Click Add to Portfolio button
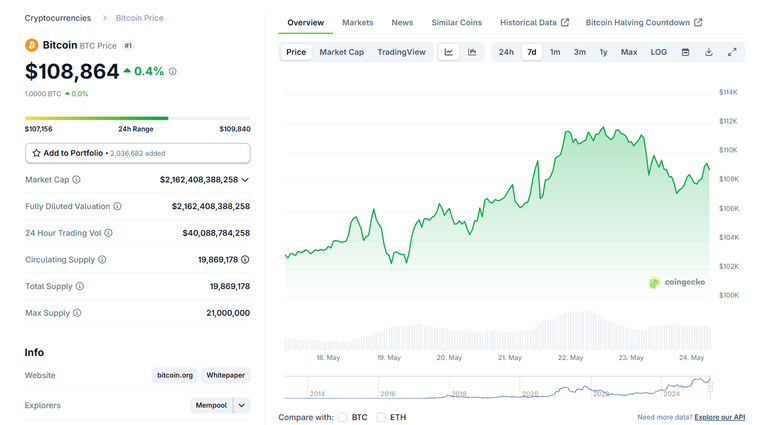This screenshot has height=425, width=768. point(138,153)
